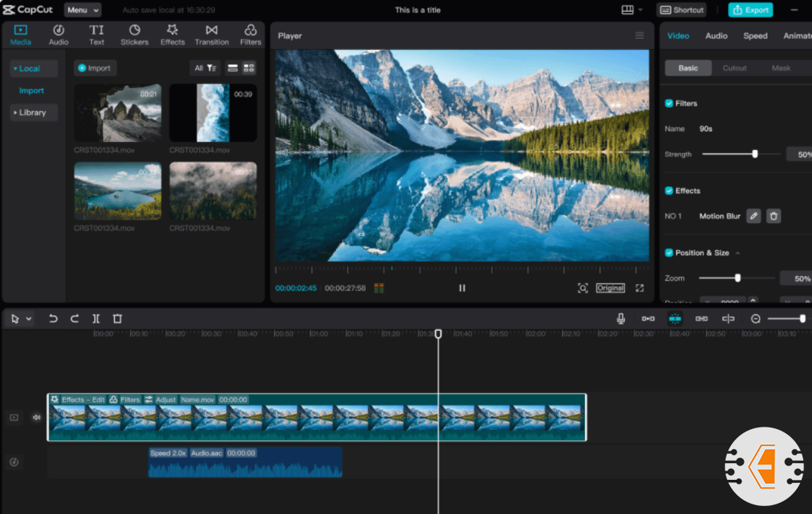Switch to the Cutout sub-tab
The image size is (812, 514).
coord(734,68)
